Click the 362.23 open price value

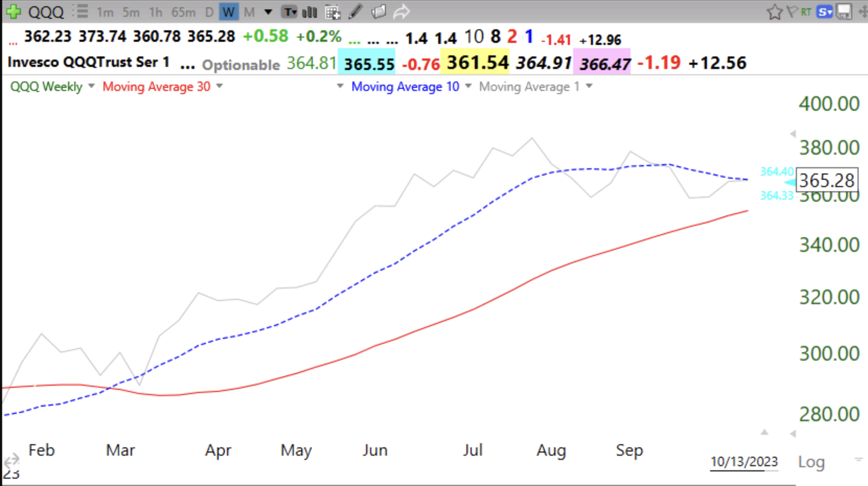(48, 36)
